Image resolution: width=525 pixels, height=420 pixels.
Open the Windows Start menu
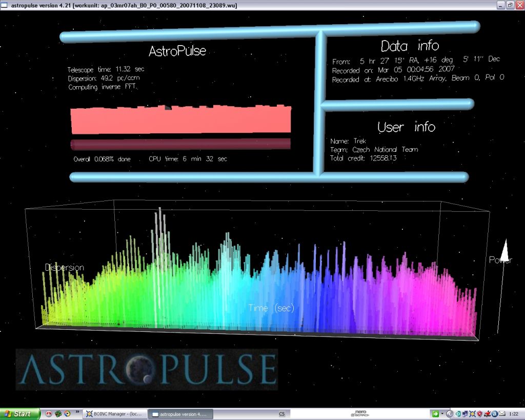[x=19, y=414]
